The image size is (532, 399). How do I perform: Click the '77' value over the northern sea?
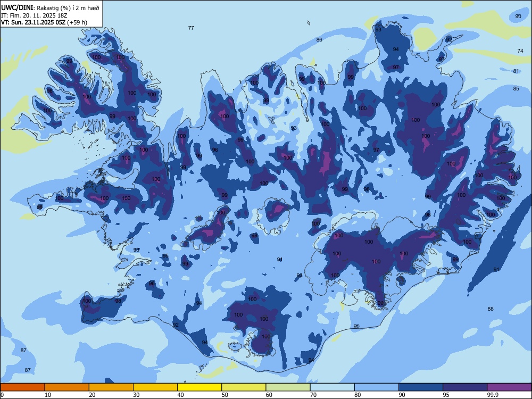pos(191,28)
